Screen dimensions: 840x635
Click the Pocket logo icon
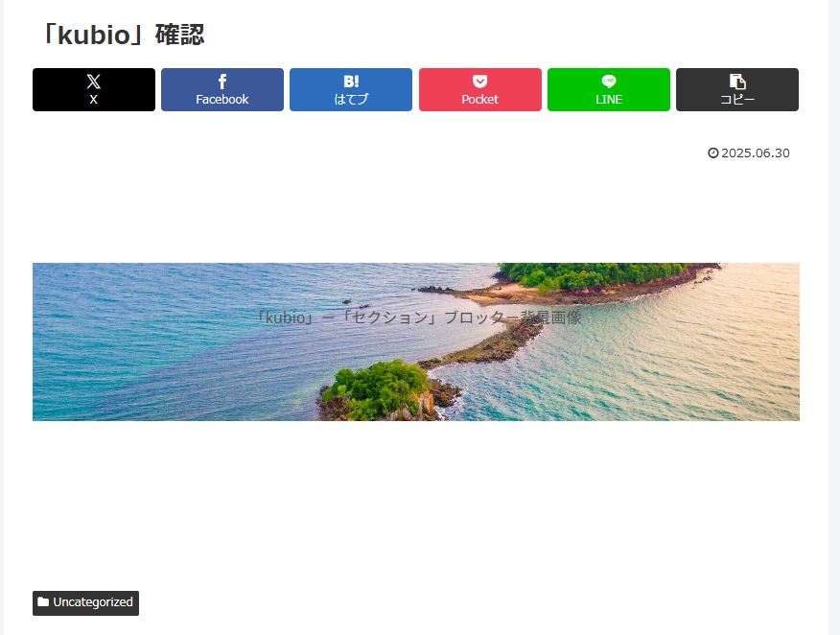(480, 82)
